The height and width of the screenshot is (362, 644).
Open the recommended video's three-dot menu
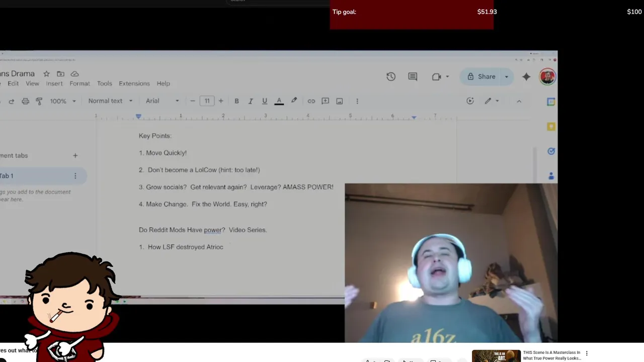coord(587,353)
